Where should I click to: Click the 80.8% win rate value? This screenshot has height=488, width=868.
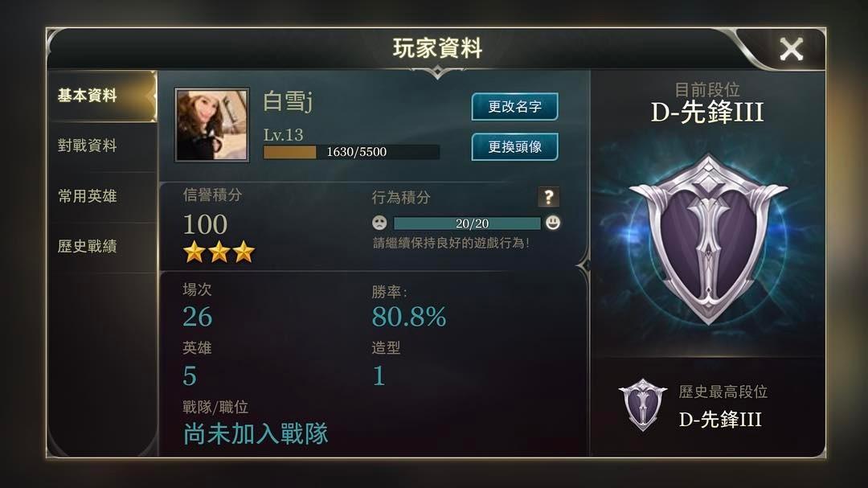coord(408,317)
